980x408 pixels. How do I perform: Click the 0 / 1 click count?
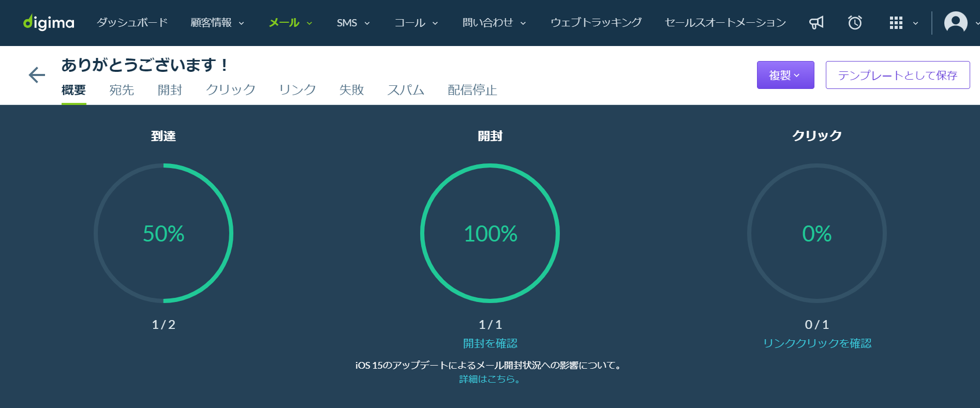(817, 325)
